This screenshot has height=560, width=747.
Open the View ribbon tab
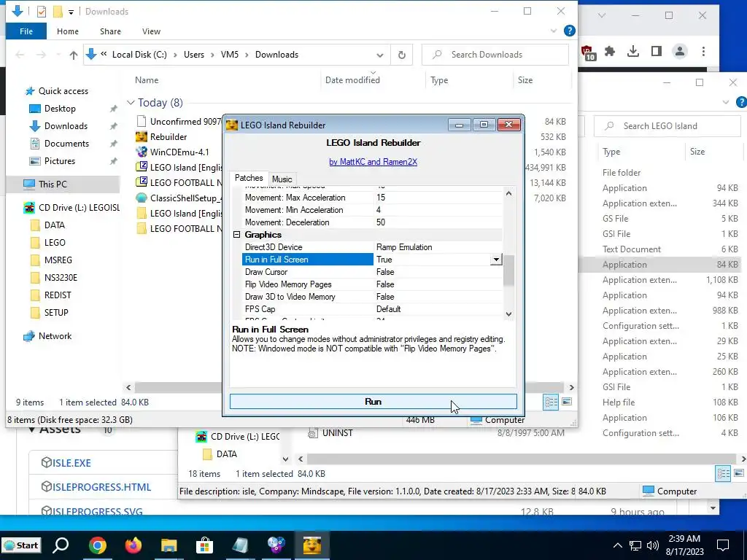tap(151, 31)
